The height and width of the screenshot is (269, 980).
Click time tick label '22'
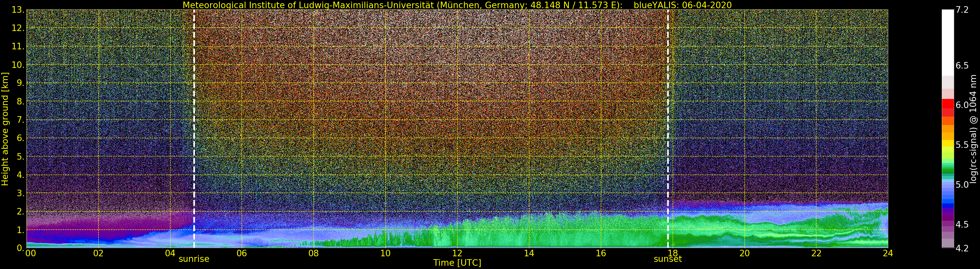point(816,253)
